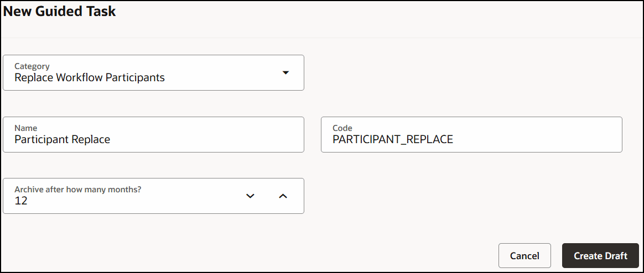Click the 'Replace Workflow Participants' value
This screenshot has width=644, height=273.
[90, 78]
